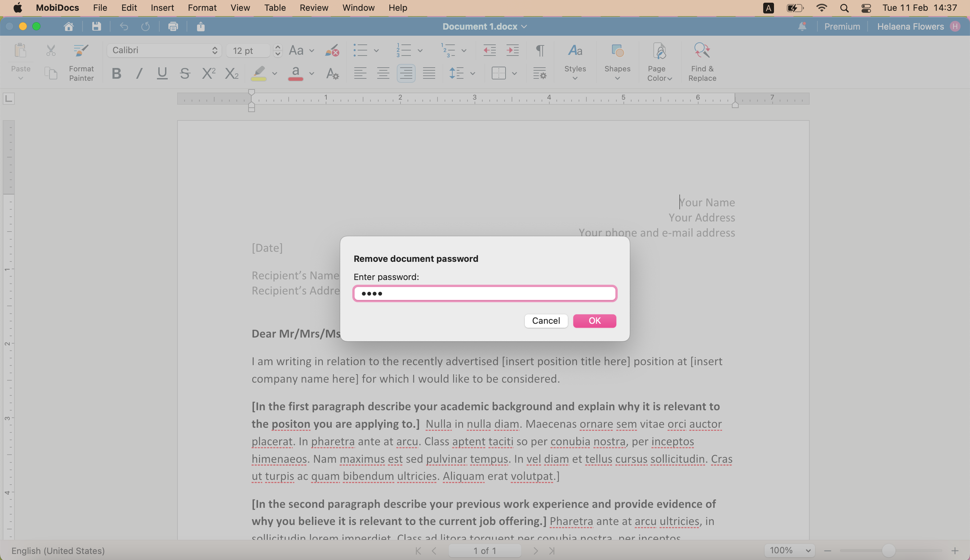Click the Clear Formatting eraser icon

coord(332,50)
